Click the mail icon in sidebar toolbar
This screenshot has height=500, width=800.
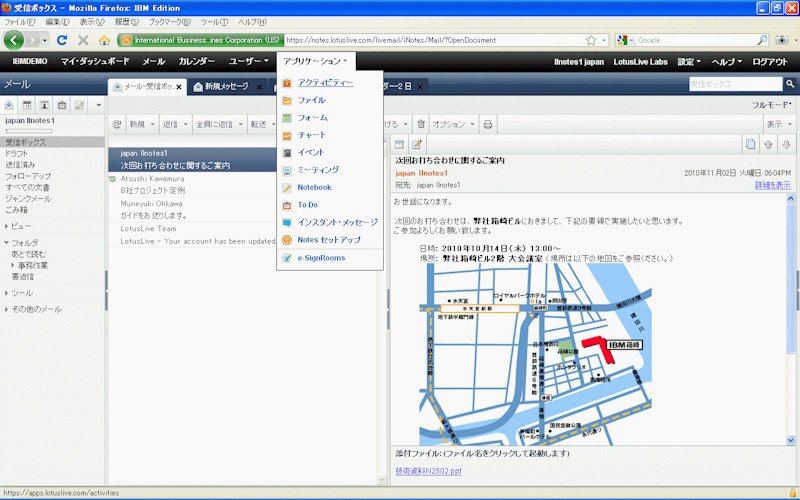(9, 105)
